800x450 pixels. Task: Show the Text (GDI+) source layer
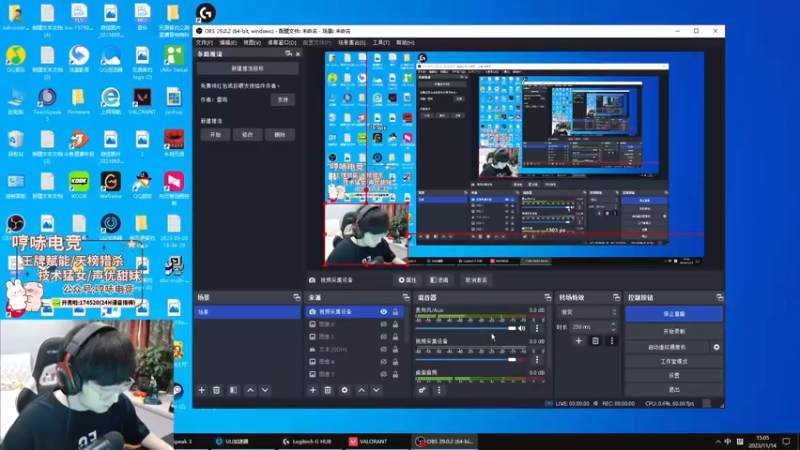(384, 349)
